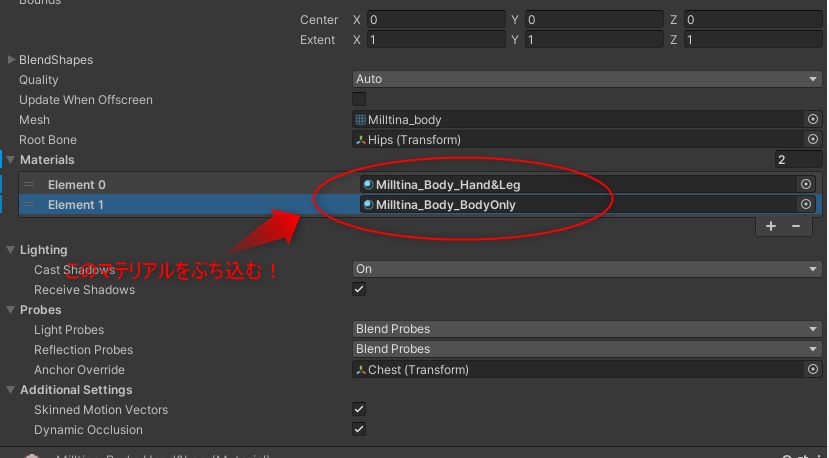Screen dimensions: 829x458
Task: Click the Extent Z value field
Action: click(x=753, y=40)
